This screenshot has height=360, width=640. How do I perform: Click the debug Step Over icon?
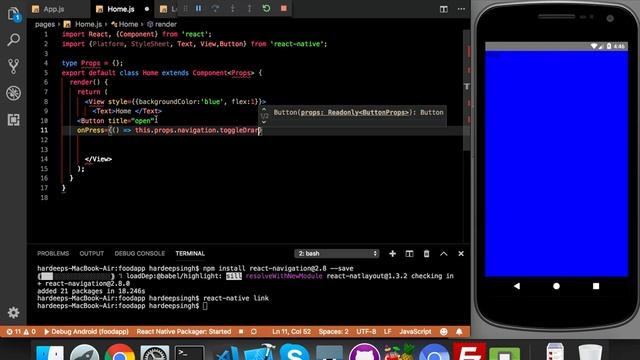215,9
